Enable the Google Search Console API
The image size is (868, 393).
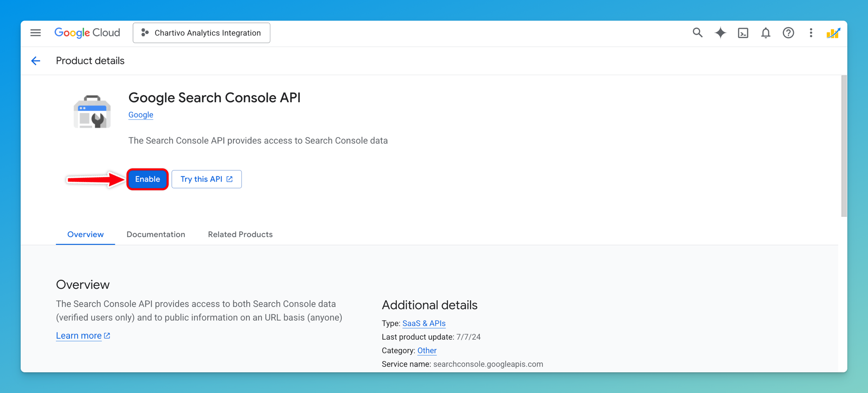point(147,179)
